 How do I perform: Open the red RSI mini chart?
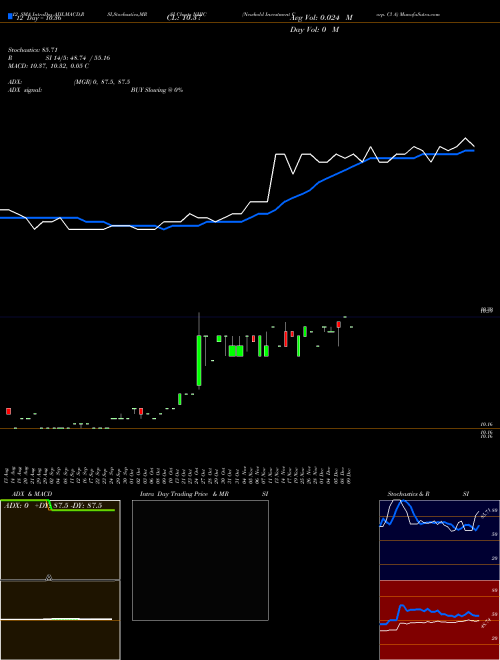click(439, 620)
